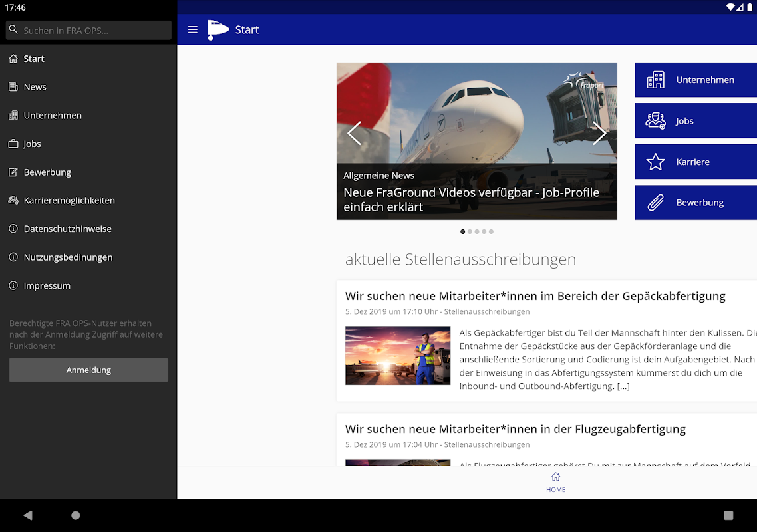The width and height of the screenshot is (757, 532).
Task: Click the airplane carousel image
Action: tap(476, 141)
